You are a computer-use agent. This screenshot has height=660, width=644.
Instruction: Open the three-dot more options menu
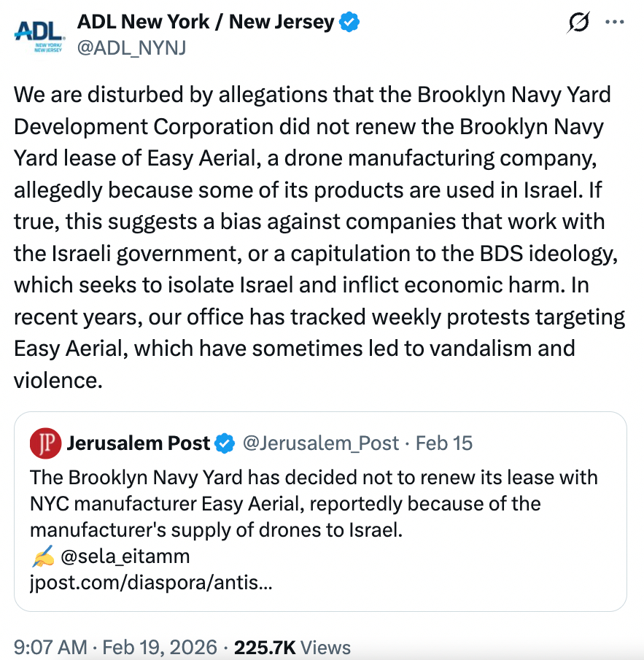(x=615, y=23)
